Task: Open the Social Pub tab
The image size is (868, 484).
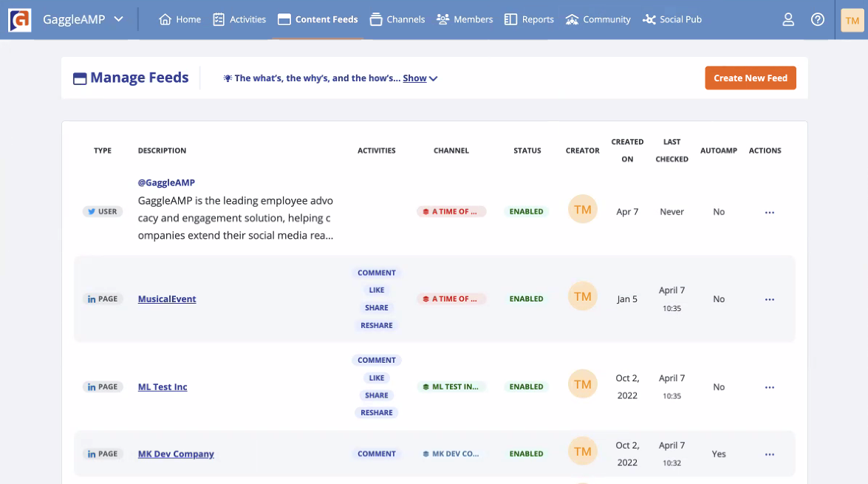Action: pos(672,19)
